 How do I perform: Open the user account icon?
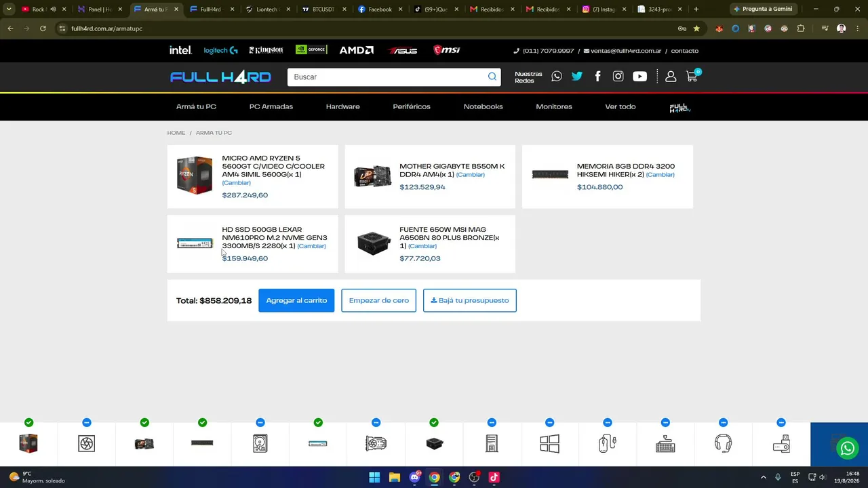(671, 77)
